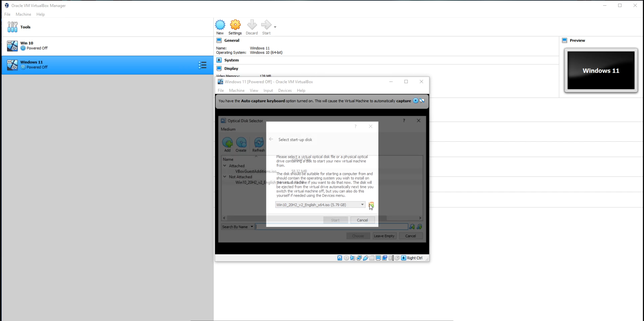Open Settings from the Manager toolbar
Viewport: 644px width, 321px height.
(x=235, y=27)
